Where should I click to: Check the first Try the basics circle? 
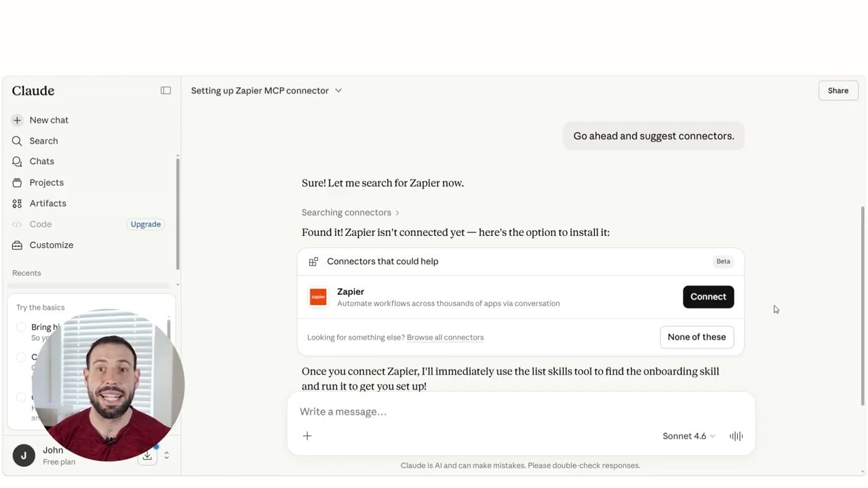tap(21, 327)
